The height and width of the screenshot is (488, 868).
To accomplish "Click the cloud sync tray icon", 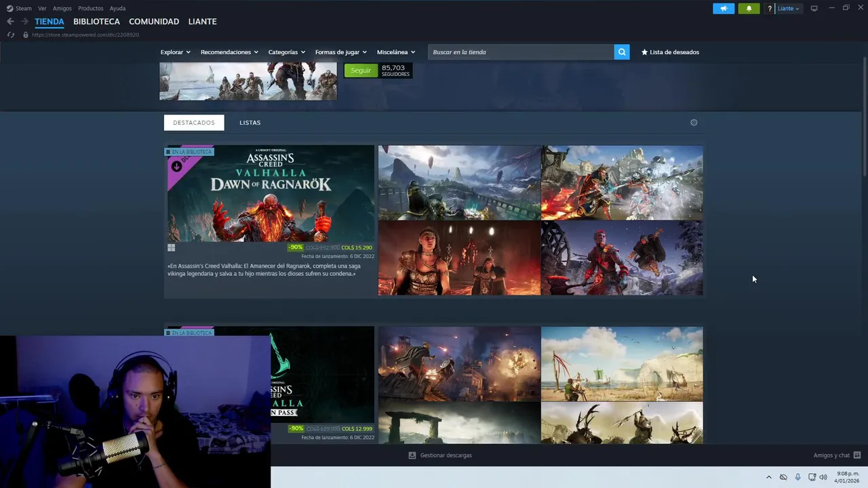I will pos(783,477).
